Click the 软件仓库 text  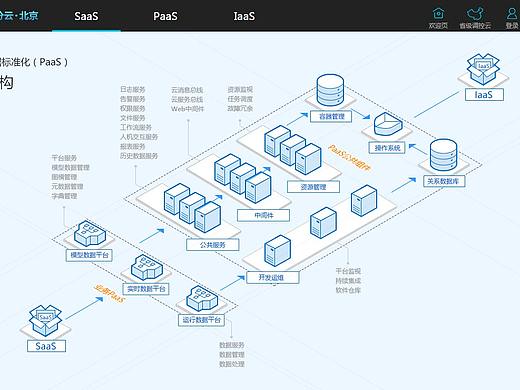tap(348, 290)
